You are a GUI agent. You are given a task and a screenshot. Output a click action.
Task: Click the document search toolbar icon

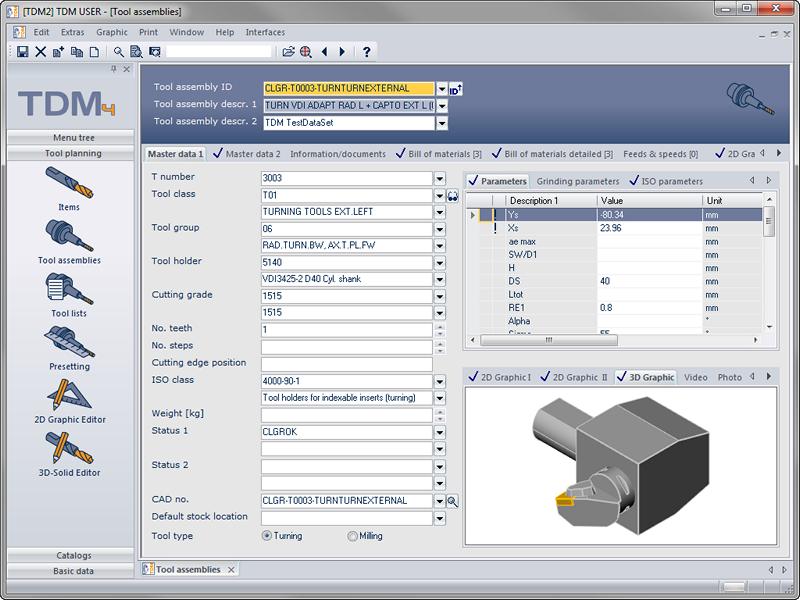click(x=136, y=52)
